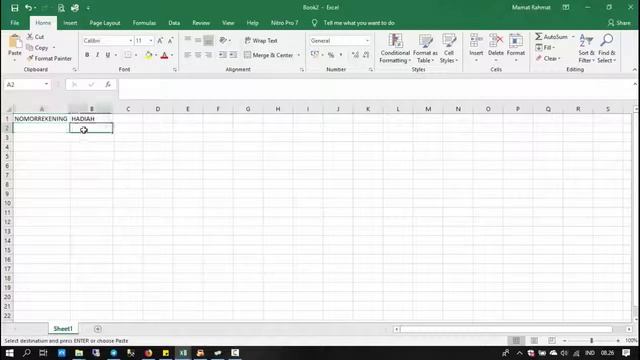Image resolution: width=640 pixels, height=360 pixels.
Task: Switch to Normal view in status bar
Action: click(x=516, y=340)
